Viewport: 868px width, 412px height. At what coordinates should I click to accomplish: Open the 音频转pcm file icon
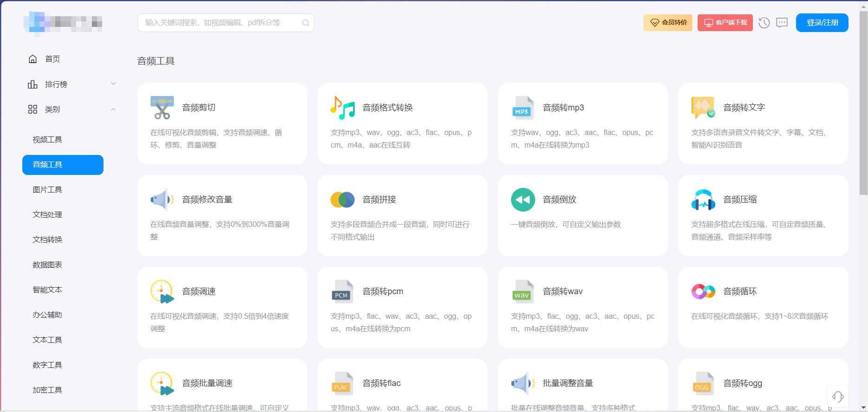(343, 291)
